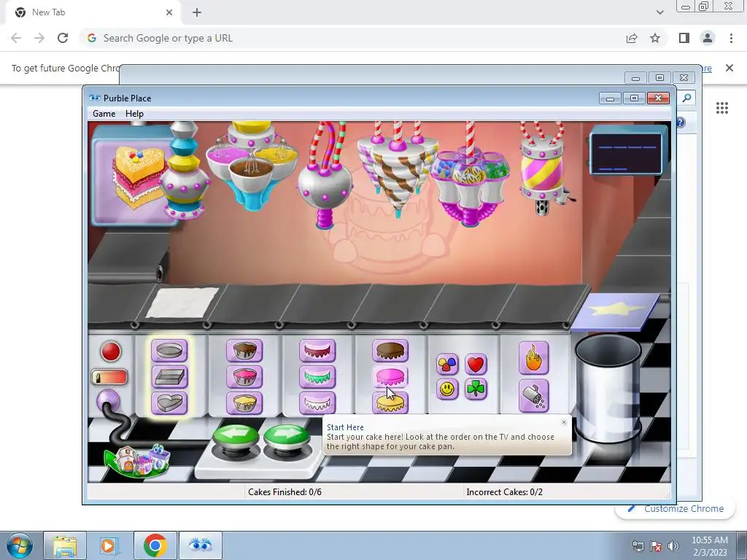The image size is (747, 560).
Task: Pick the red filling icing layer
Action: (317, 351)
